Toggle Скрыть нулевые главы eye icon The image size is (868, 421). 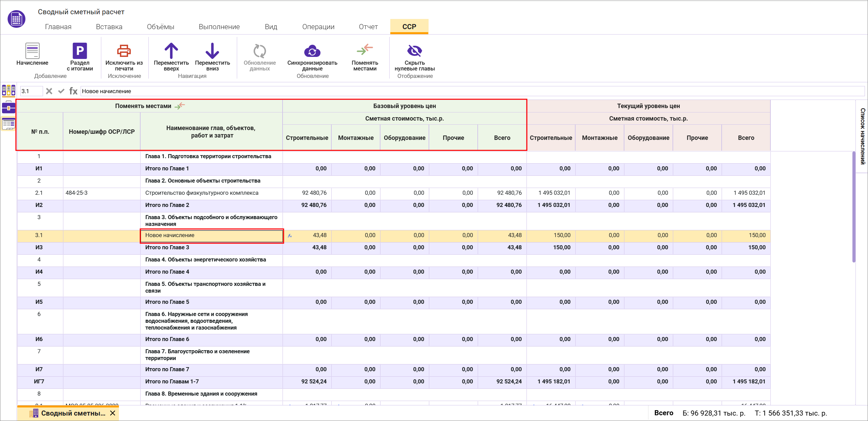click(414, 51)
